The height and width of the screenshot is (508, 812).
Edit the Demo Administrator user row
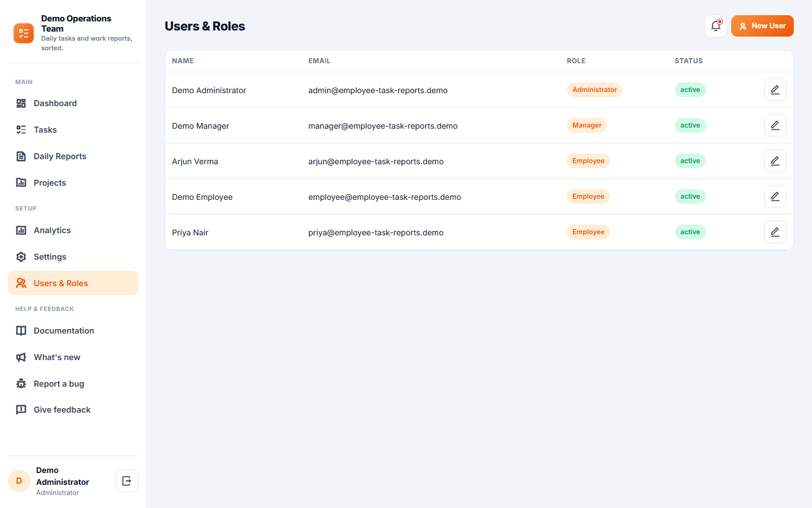click(775, 90)
